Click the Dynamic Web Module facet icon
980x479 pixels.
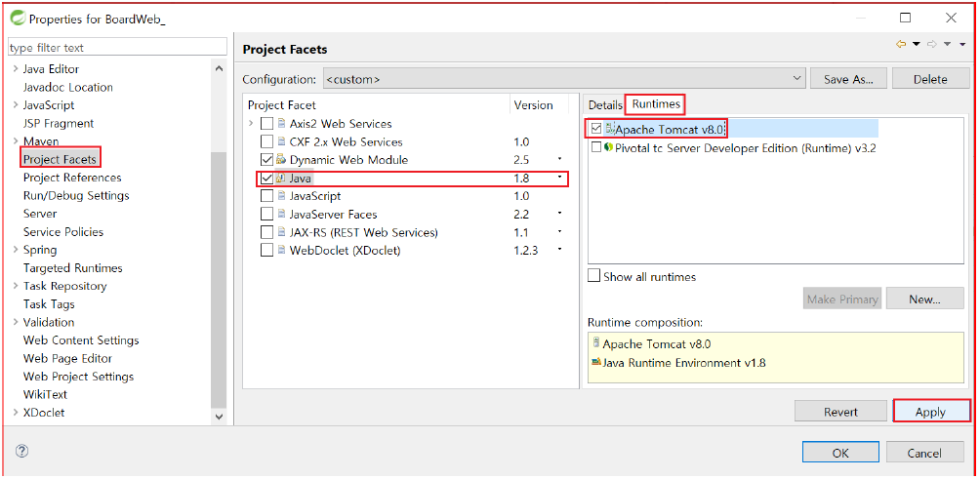[x=280, y=159]
